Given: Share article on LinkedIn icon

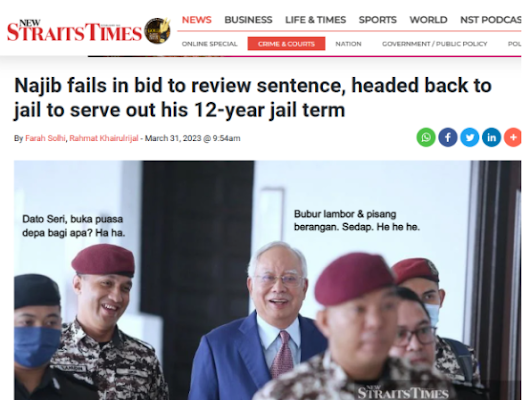Looking at the screenshot, I should (492, 137).
